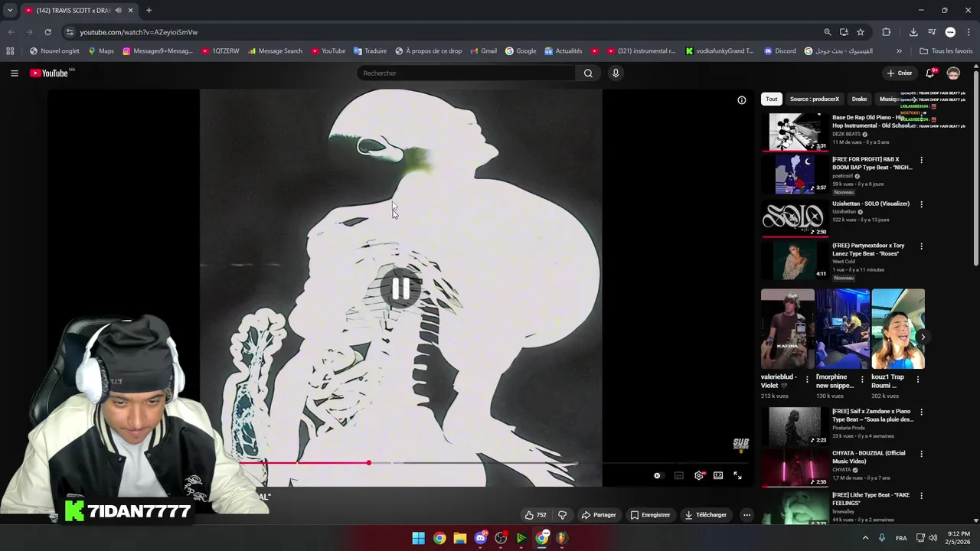Select the Tout filter chip
Viewport: 980px width, 551px height.
pyautogui.click(x=772, y=99)
